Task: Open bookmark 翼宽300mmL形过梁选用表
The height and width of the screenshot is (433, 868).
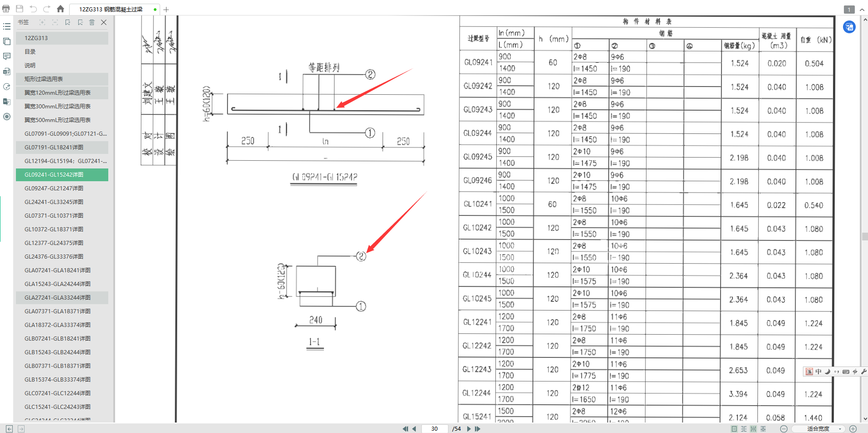Action: 62,107
